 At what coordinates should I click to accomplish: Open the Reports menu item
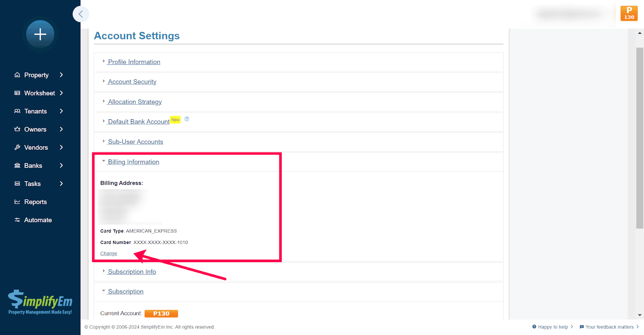[x=35, y=202]
